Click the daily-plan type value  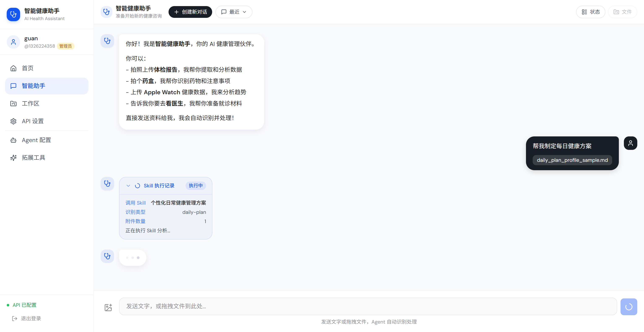(x=194, y=212)
